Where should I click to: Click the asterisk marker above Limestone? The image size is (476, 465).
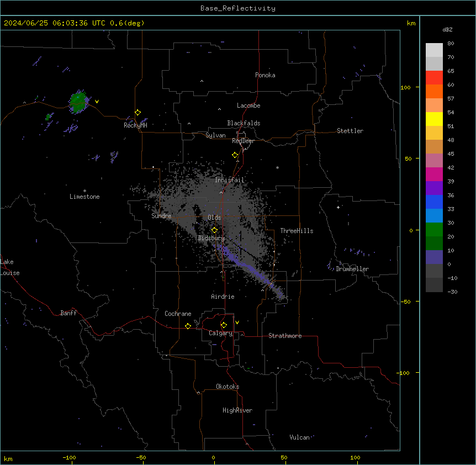(x=84, y=191)
